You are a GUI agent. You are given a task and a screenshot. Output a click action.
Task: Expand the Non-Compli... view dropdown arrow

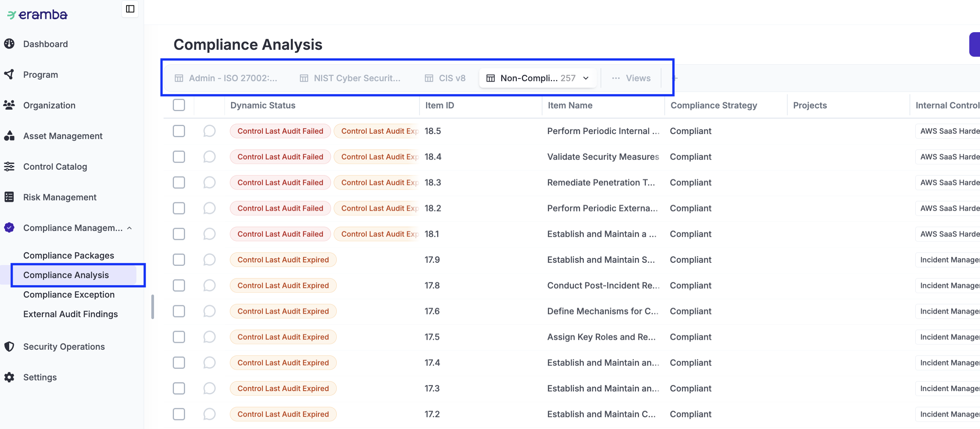click(586, 78)
